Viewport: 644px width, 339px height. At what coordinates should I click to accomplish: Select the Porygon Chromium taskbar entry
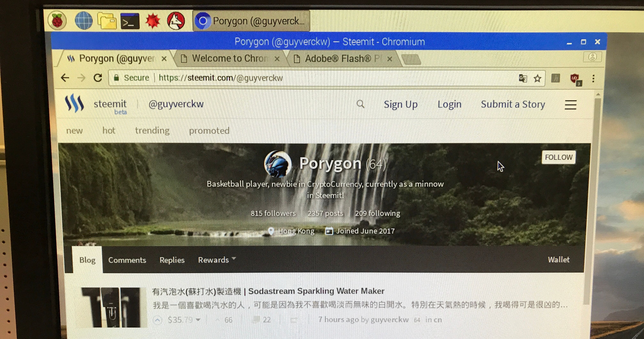click(251, 21)
